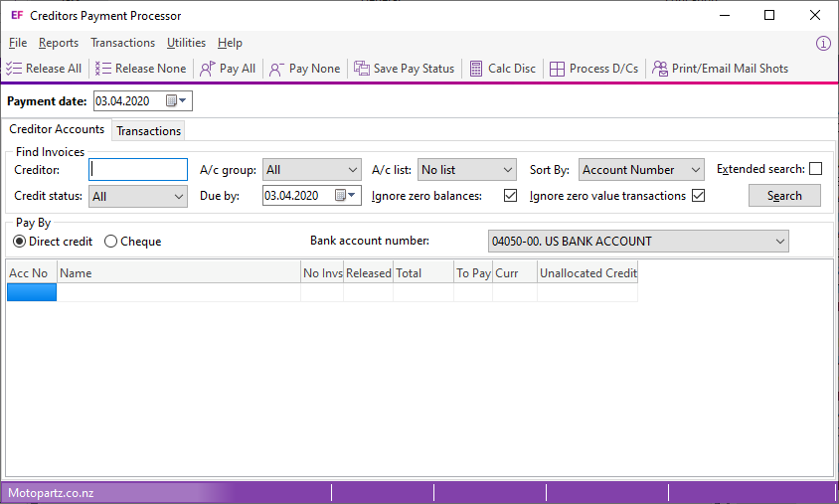The width and height of the screenshot is (839, 504).
Task: Open the File menu
Action: click(18, 43)
